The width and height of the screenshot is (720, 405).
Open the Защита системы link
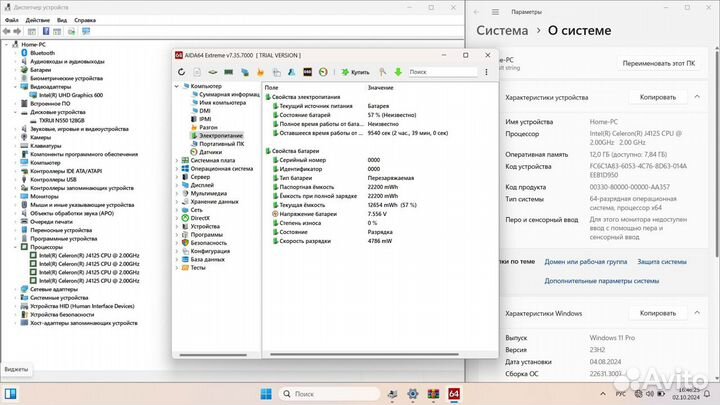(x=661, y=262)
